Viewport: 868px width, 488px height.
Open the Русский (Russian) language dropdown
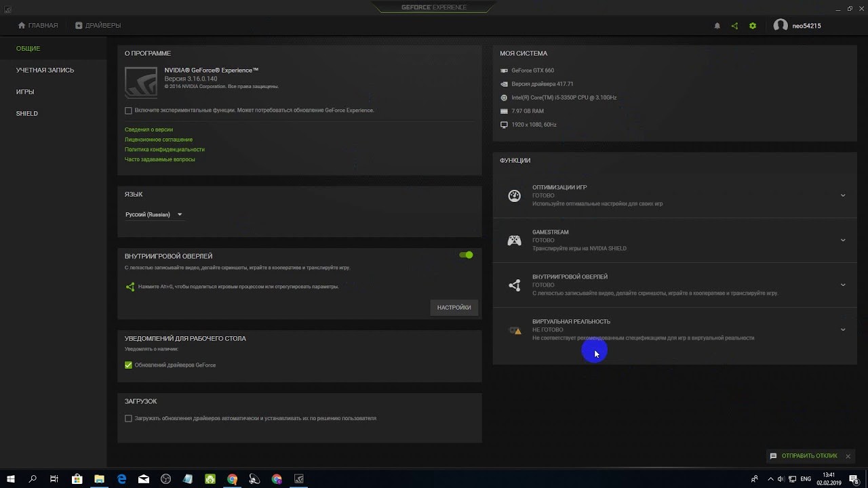point(154,215)
